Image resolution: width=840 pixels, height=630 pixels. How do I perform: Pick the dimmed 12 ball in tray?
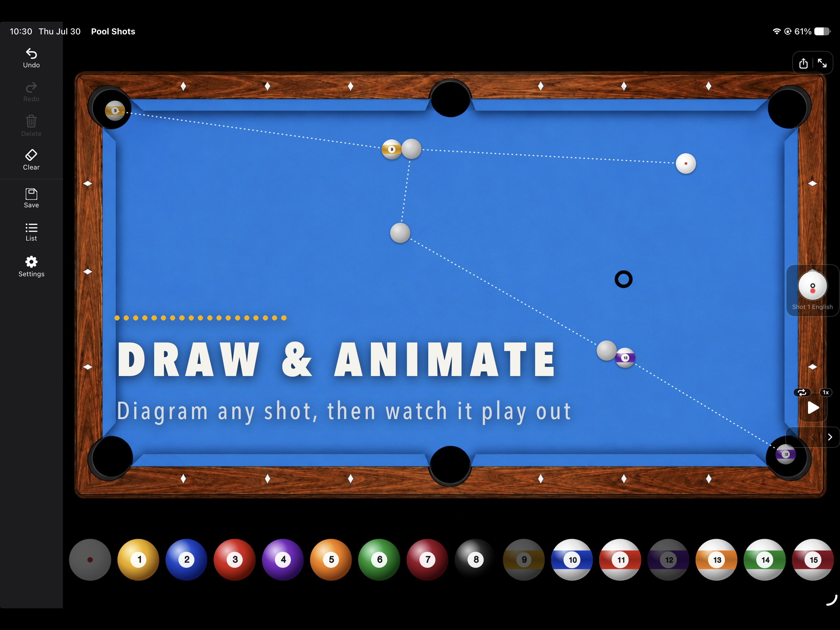pyautogui.click(x=669, y=559)
